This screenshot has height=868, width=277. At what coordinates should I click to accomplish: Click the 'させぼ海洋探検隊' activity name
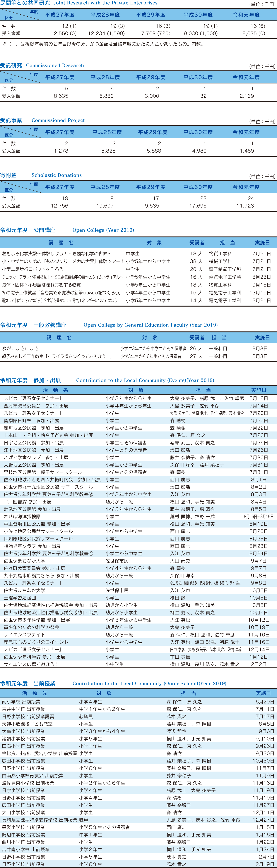point(22,517)
